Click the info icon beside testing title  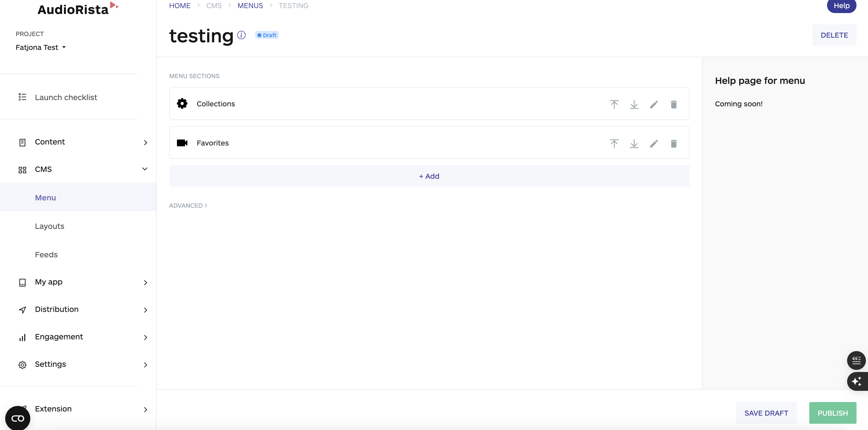[x=241, y=35]
